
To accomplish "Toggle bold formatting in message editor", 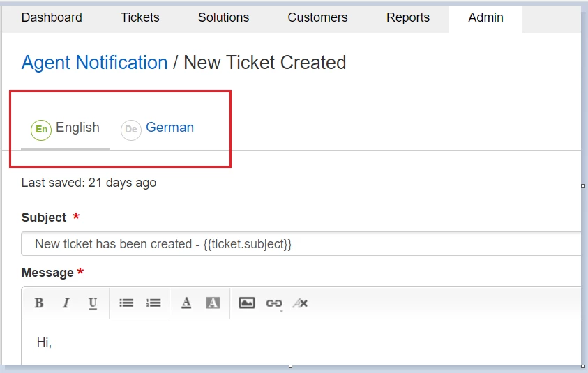I will point(39,303).
